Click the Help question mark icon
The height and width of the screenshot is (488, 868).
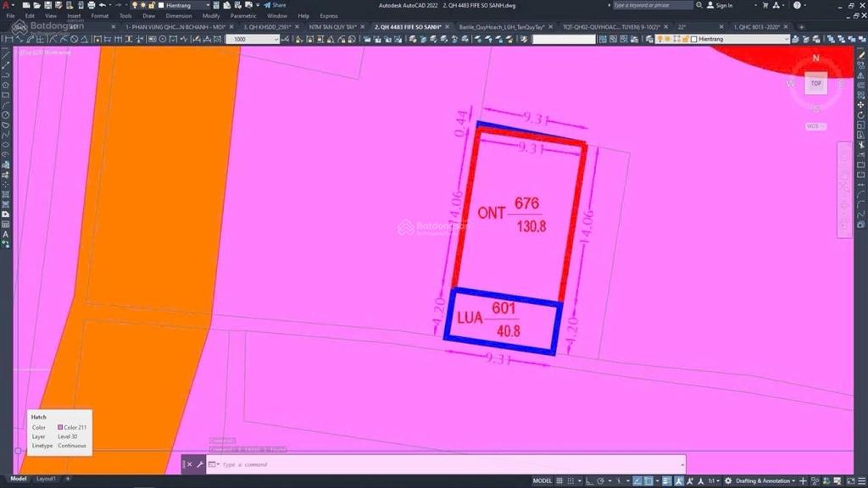[x=797, y=5]
